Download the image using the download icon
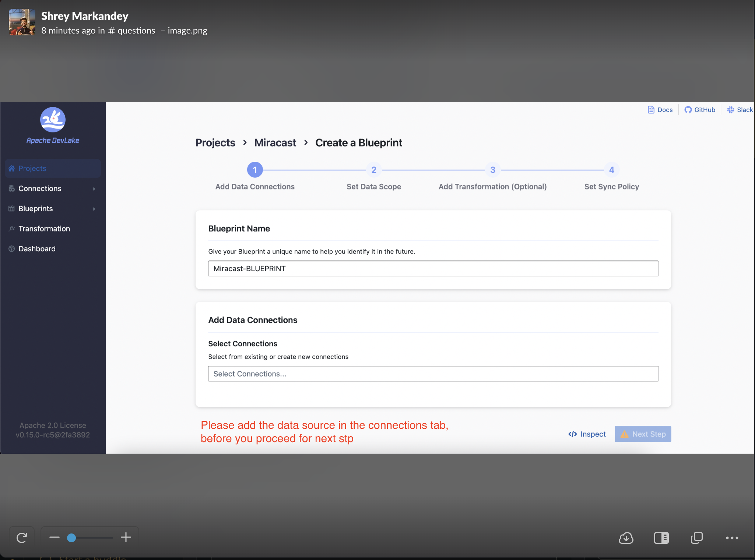This screenshot has width=755, height=560. [626, 538]
